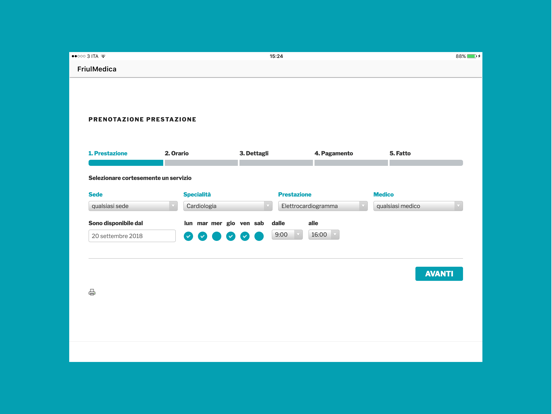Click the Selezionare cortesemente un servizio text
The width and height of the screenshot is (552, 414).
pyautogui.click(x=140, y=178)
